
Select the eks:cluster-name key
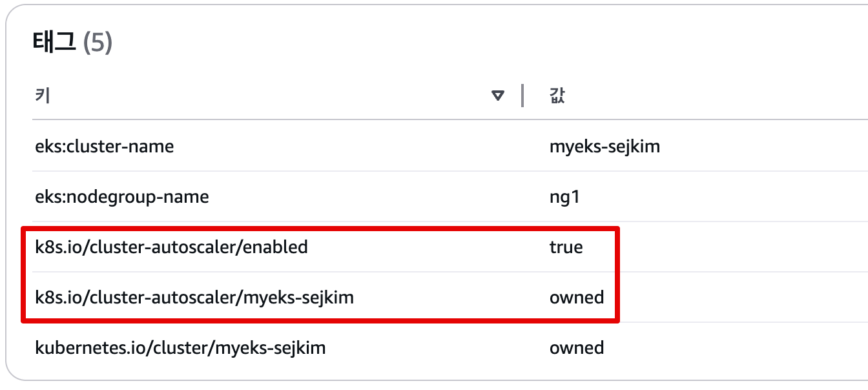[105, 147]
